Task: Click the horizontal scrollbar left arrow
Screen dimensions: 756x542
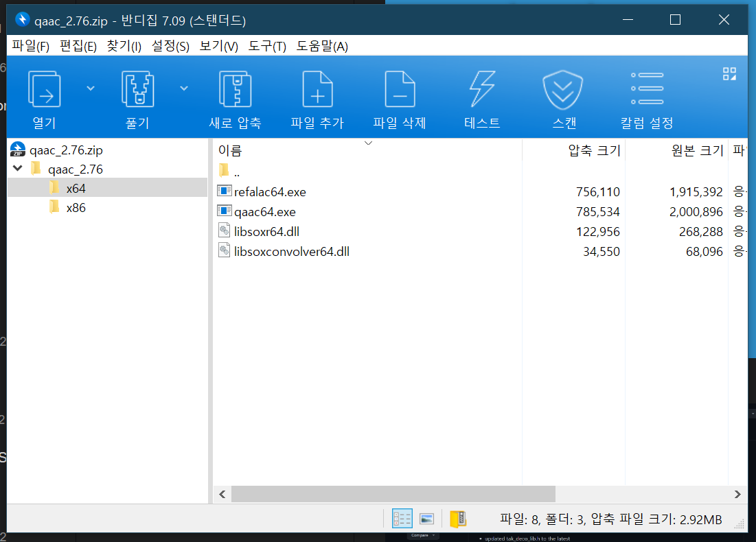Action: (222, 494)
